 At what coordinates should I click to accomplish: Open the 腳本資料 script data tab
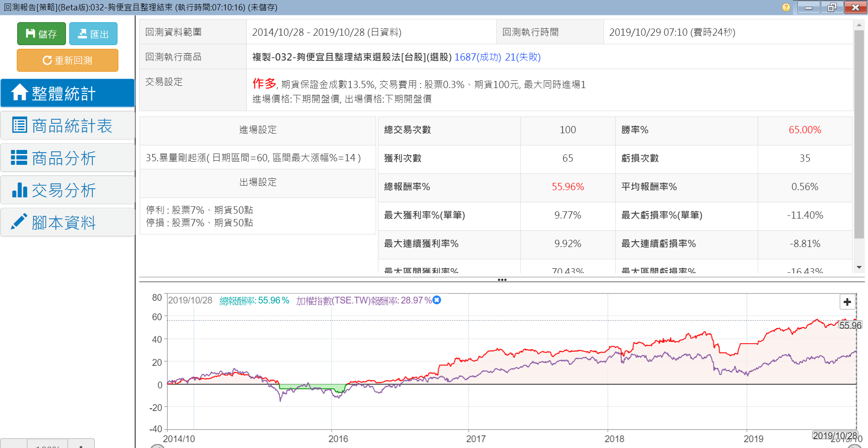[x=68, y=223]
